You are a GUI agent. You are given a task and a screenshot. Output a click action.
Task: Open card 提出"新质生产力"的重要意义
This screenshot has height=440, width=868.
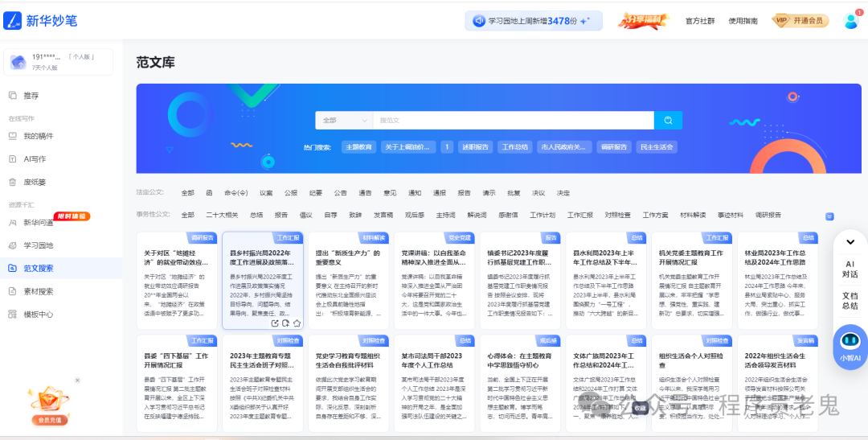(349, 281)
